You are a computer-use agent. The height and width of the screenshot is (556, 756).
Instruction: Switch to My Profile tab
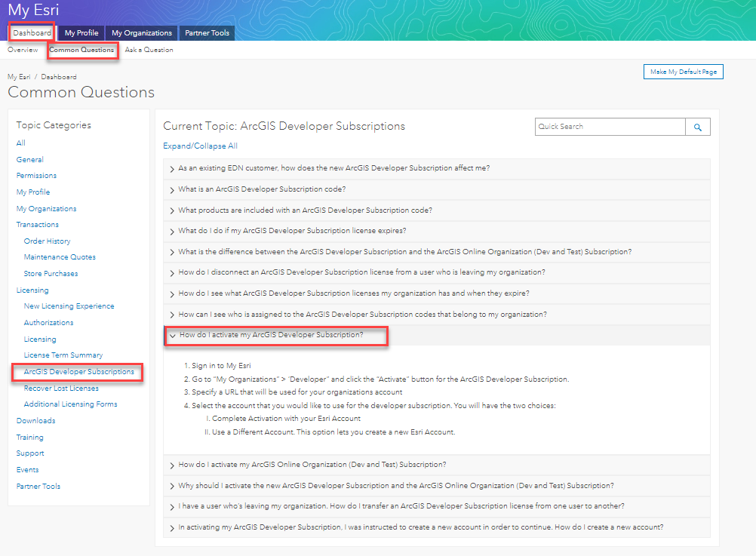coord(81,32)
